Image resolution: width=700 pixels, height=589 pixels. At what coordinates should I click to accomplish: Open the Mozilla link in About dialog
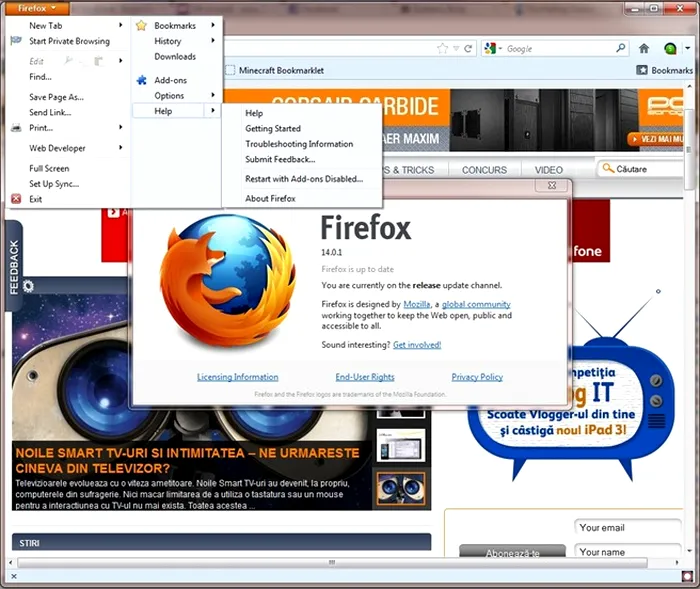417,304
